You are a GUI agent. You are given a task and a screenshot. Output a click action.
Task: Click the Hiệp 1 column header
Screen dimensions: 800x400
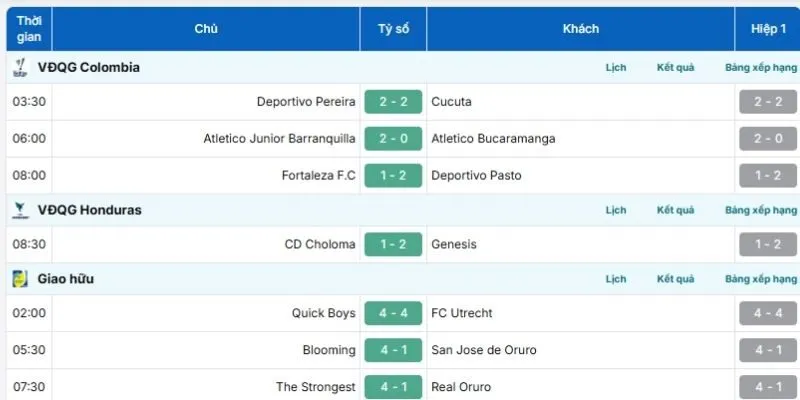pos(769,29)
